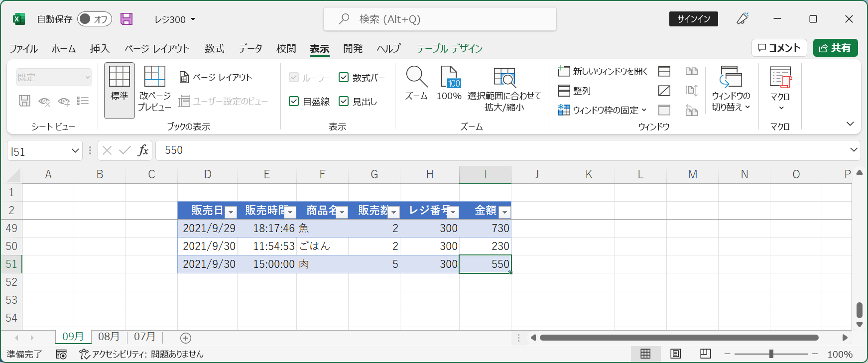The image size is (868, 363).
Task: Open 販売数 column filter dropdown
Action: coord(393,213)
